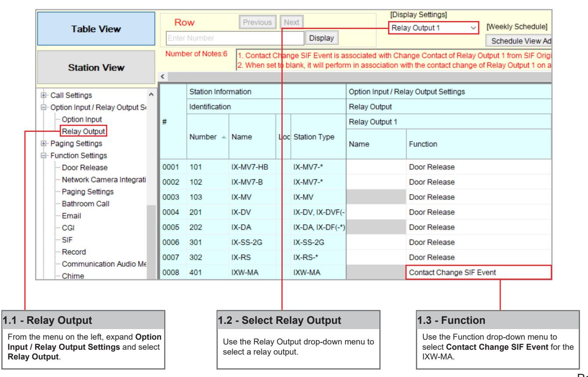The image size is (588, 377).
Task: Select row number 0004
Action: pyautogui.click(x=173, y=212)
